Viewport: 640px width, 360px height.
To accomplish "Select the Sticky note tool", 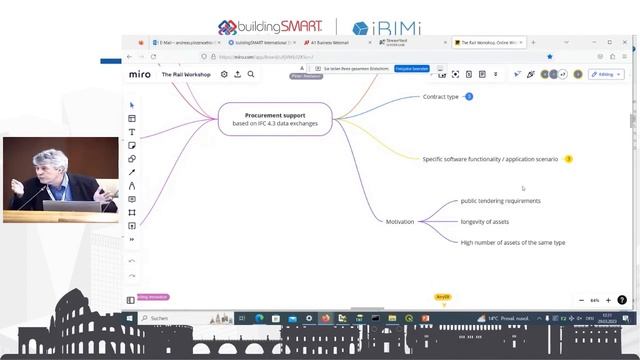I will click(131, 145).
